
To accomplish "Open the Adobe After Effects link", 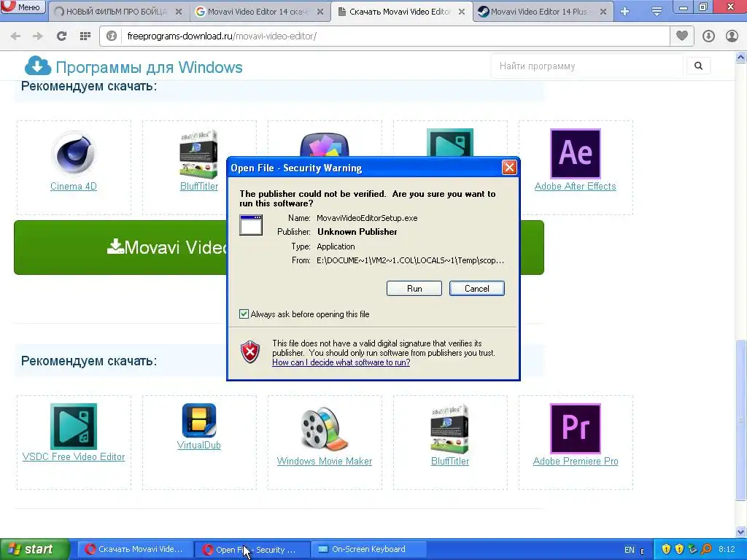I will point(575,186).
